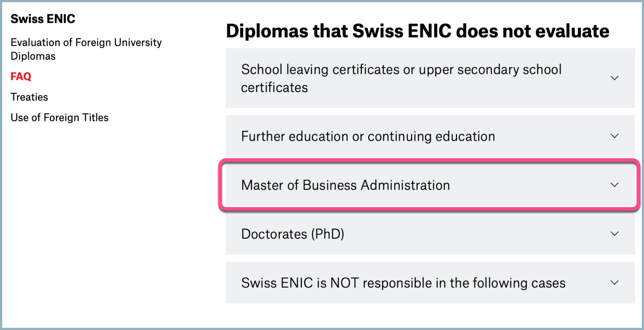Expand the Master of Business Administration item
This screenshot has width=644, height=330.
point(345,185)
